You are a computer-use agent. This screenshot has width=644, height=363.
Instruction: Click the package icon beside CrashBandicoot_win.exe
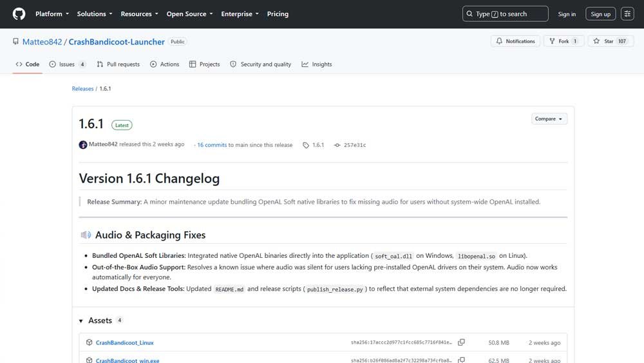pos(89,360)
